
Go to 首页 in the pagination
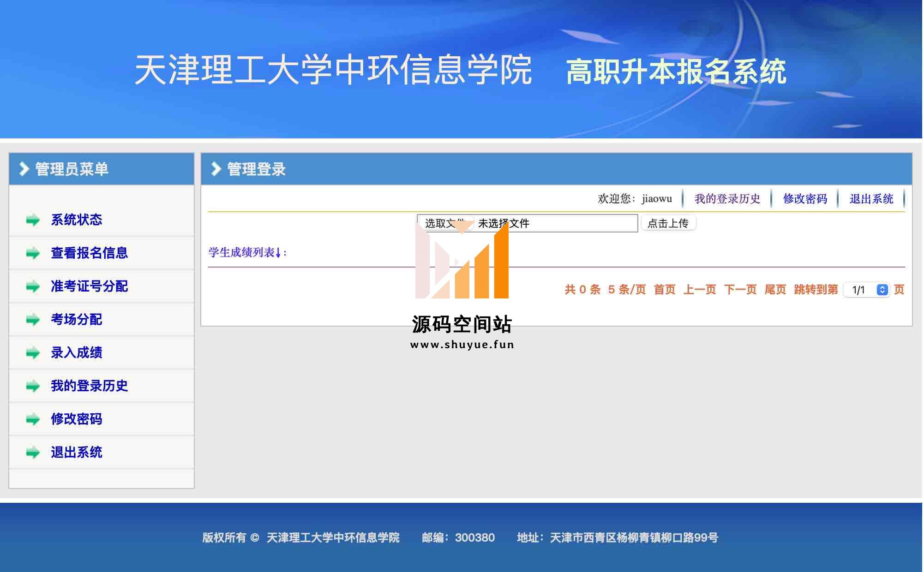[x=665, y=290]
